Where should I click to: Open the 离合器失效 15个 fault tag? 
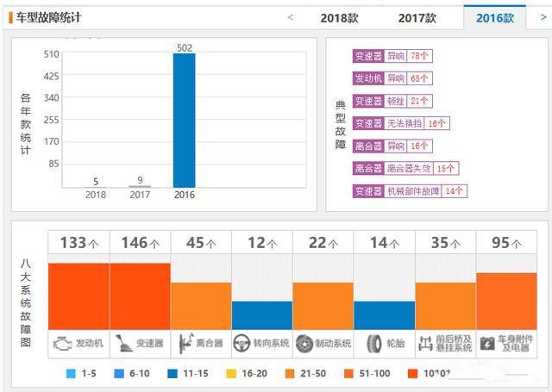[x=405, y=168]
